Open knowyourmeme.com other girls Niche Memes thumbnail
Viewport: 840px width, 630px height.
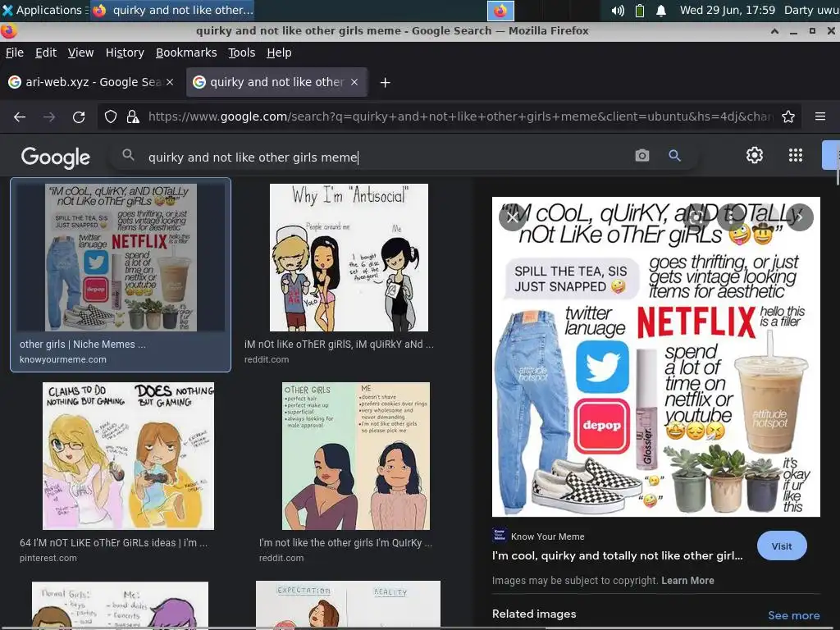[121, 258]
